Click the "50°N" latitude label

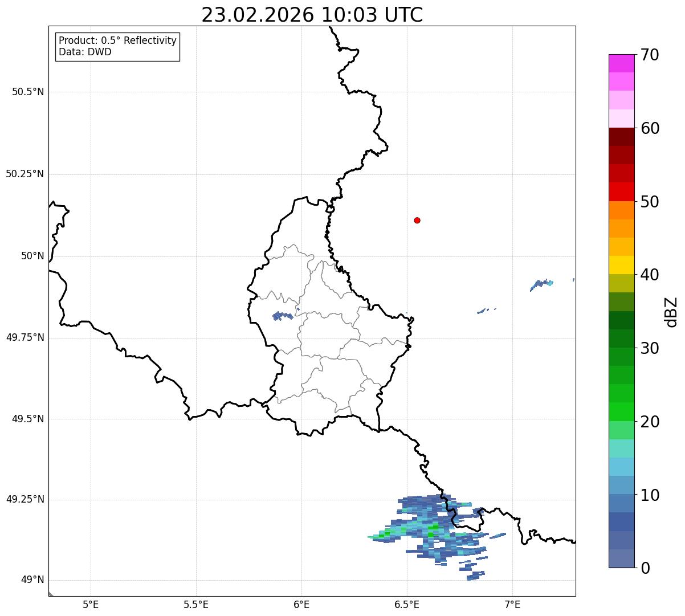pos(32,256)
